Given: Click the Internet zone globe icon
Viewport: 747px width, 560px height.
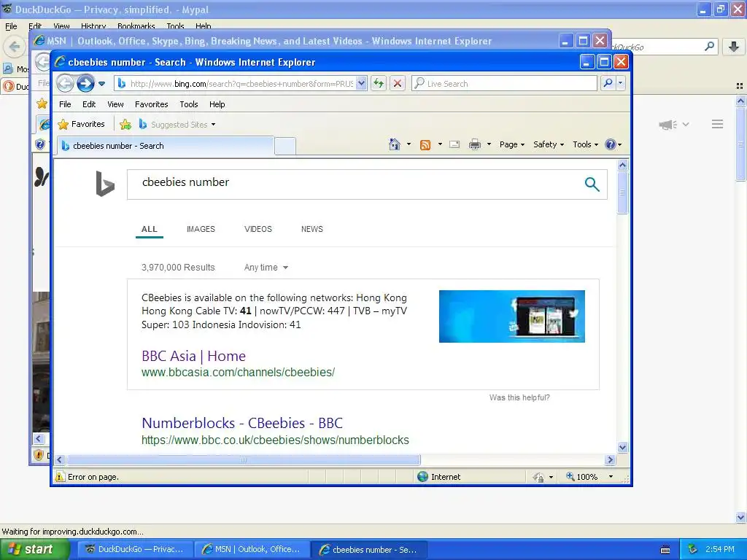Looking at the screenshot, I should point(422,477).
